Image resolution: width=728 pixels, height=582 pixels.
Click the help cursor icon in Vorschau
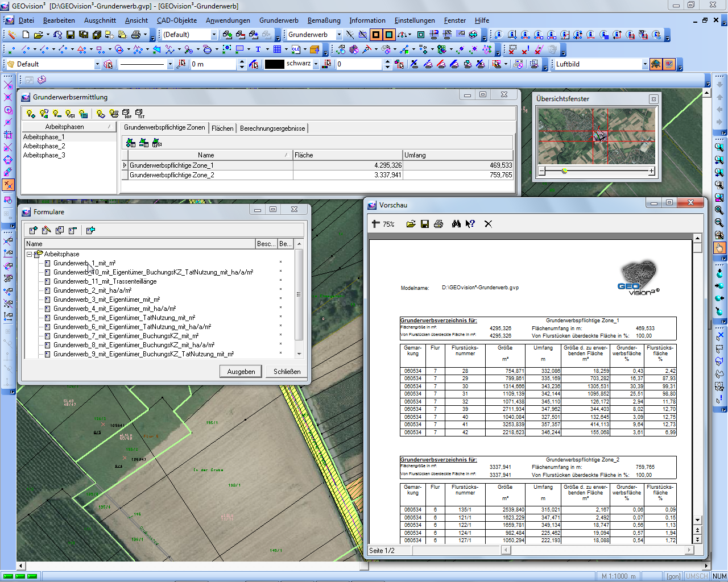pyautogui.click(x=470, y=224)
